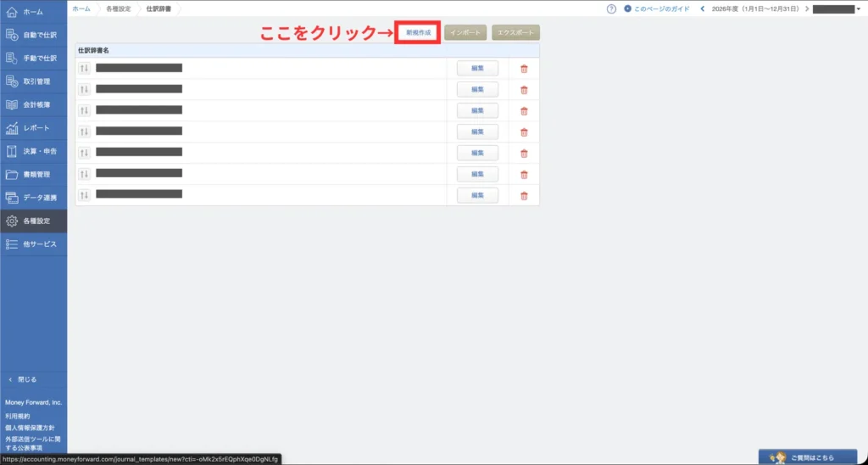Click 編集 button in the third row
The image size is (868, 465).
coord(477,110)
